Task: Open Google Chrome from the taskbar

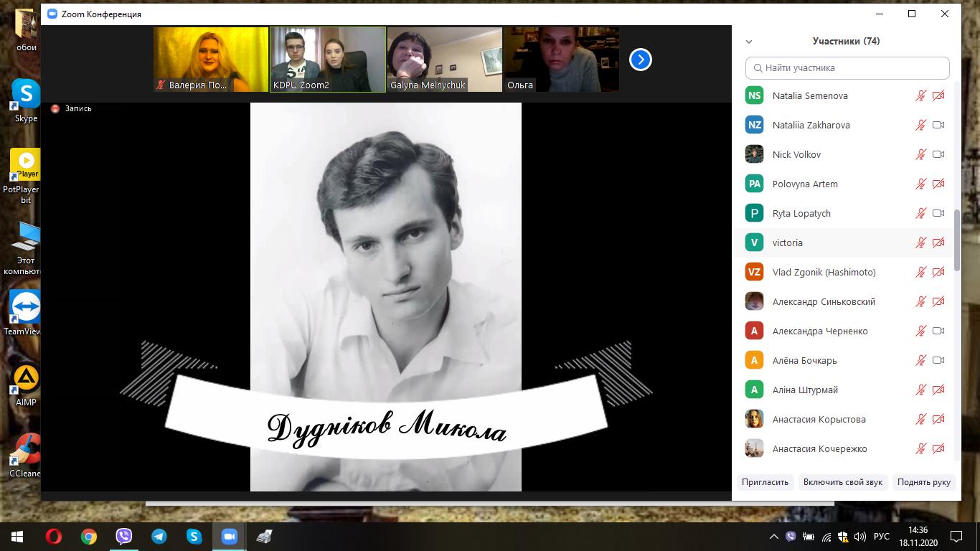Action: (88, 536)
